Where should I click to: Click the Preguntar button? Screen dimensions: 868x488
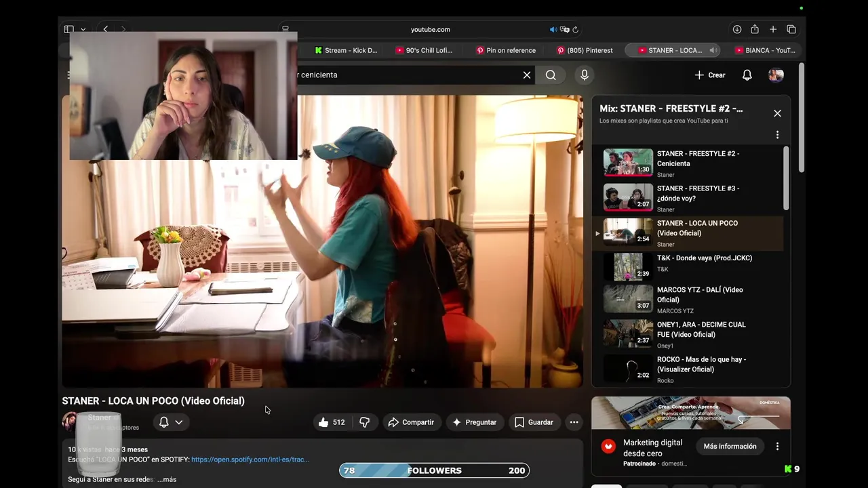pyautogui.click(x=475, y=422)
